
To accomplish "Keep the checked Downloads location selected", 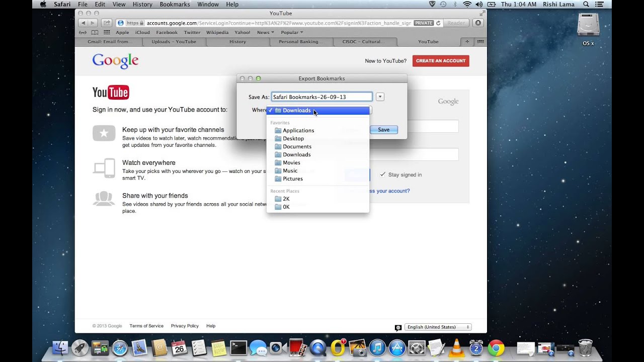I will [x=318, y=110].
